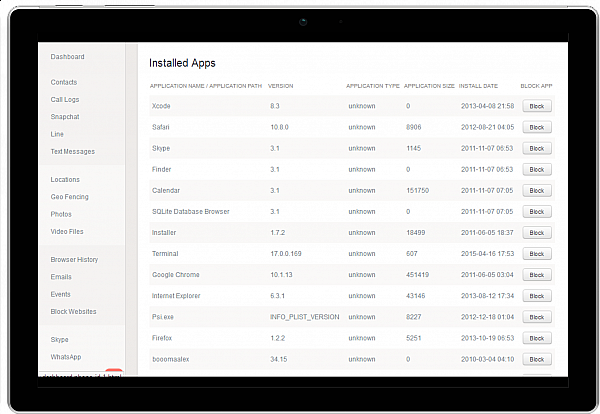The width and height of the screenshot is (600, 414).
Task: Open Video Files section
Action: click(x=67, y=232)
